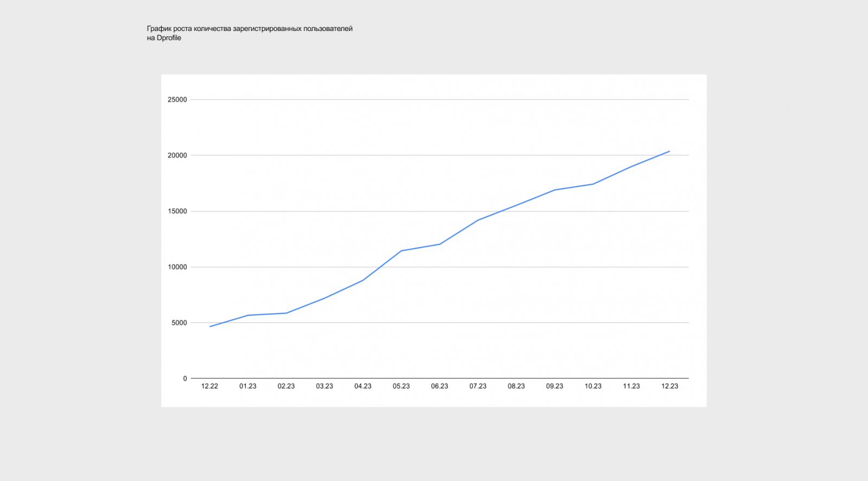868x481 pixels.
Task: Click the 25000 value on the y-axis
Action: pos(177,100)
